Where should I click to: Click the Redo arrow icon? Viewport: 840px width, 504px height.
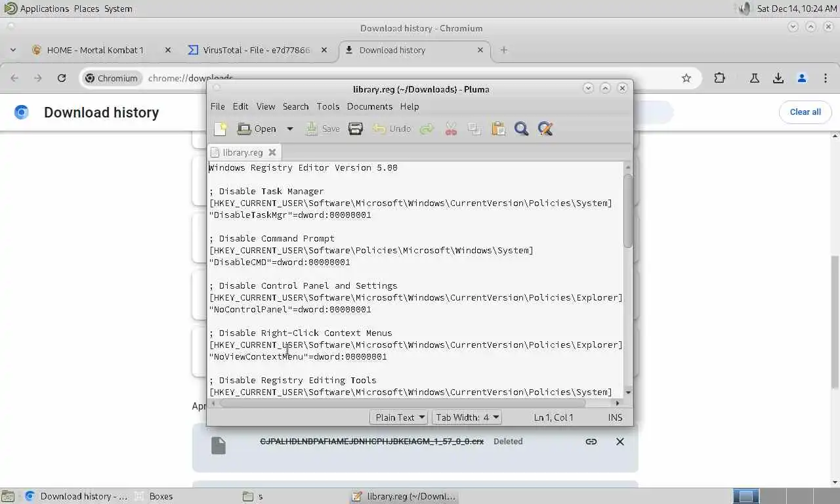pos(427,129)
